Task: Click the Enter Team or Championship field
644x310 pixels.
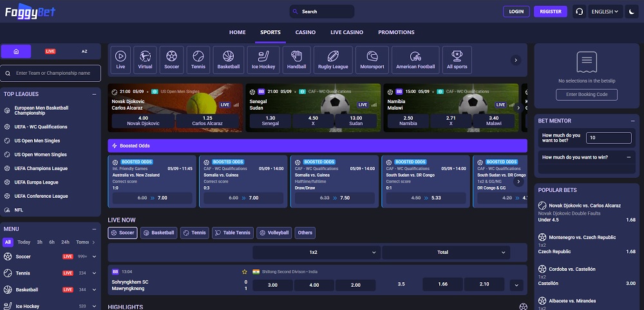Action: (x=52, y=73)
